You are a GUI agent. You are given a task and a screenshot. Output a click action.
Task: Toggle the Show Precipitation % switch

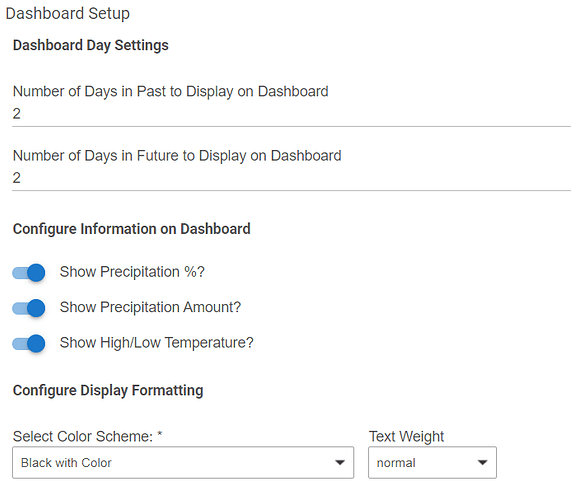pos(29,272)
